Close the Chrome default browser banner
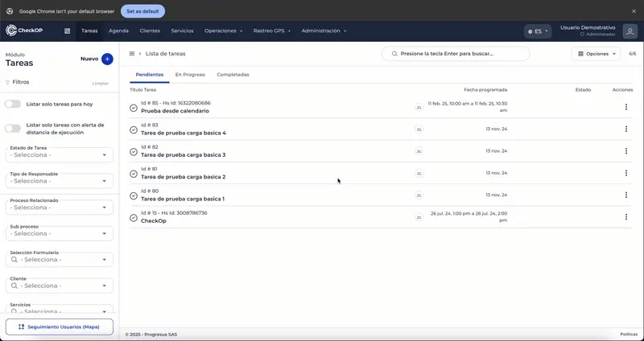 [634, 11]
